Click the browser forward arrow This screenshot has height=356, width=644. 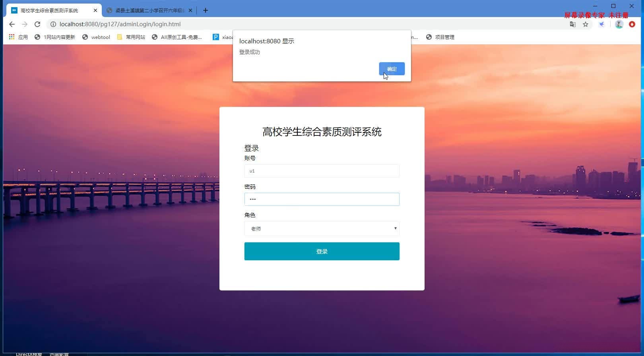coord(25,24)
